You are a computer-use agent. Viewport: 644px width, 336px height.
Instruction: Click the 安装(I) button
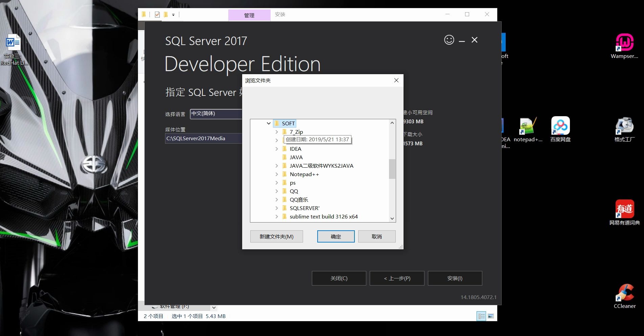[x=455, y=278]
